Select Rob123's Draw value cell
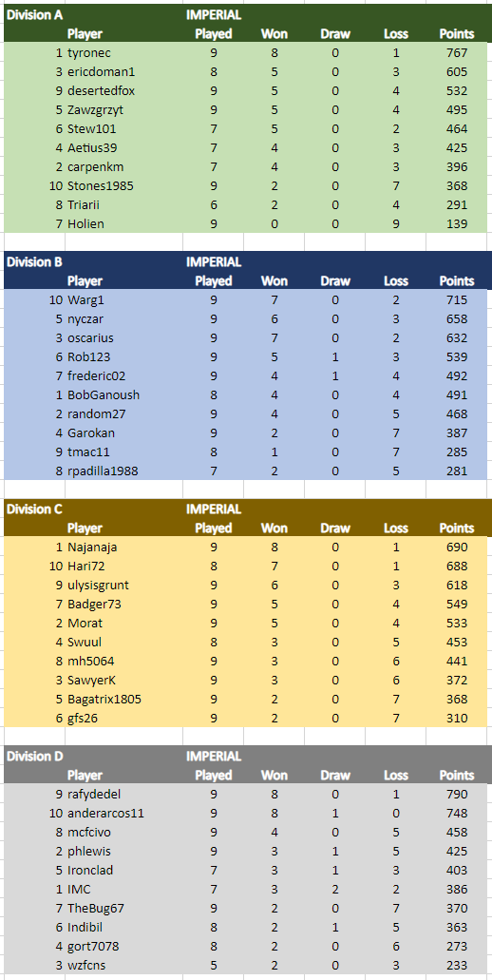The image size is (492, 980). pos(335,356)
